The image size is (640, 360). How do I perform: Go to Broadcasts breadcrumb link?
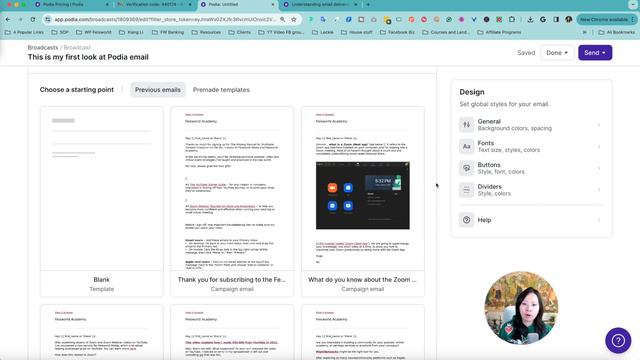[x=43, y=47]
